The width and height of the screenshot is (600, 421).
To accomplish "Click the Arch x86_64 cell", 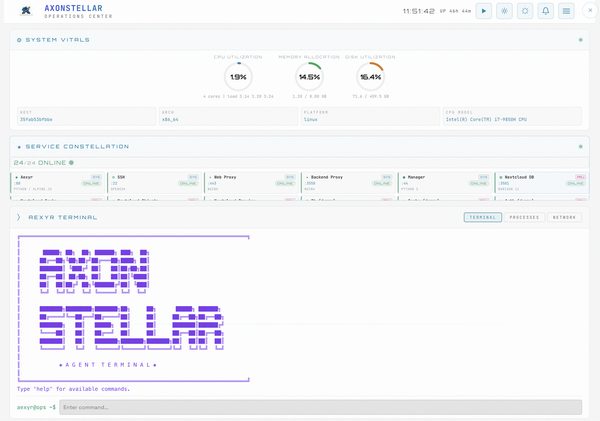I will point(228,116).
